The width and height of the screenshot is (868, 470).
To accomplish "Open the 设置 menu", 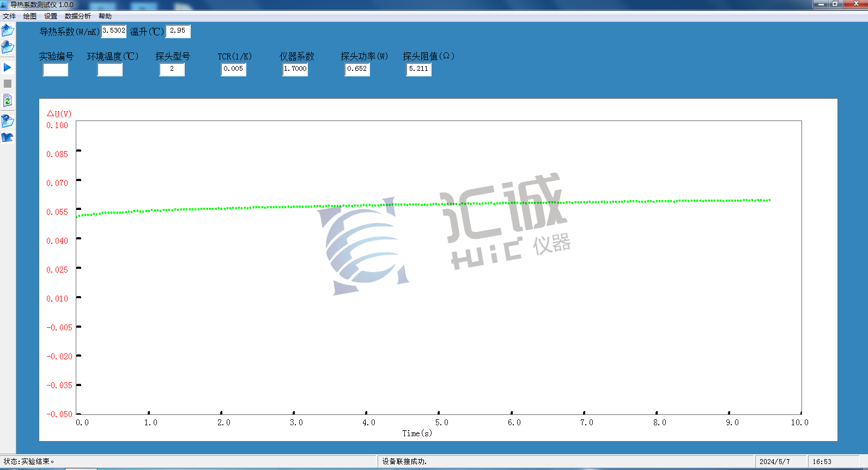I will pos(51,16).
